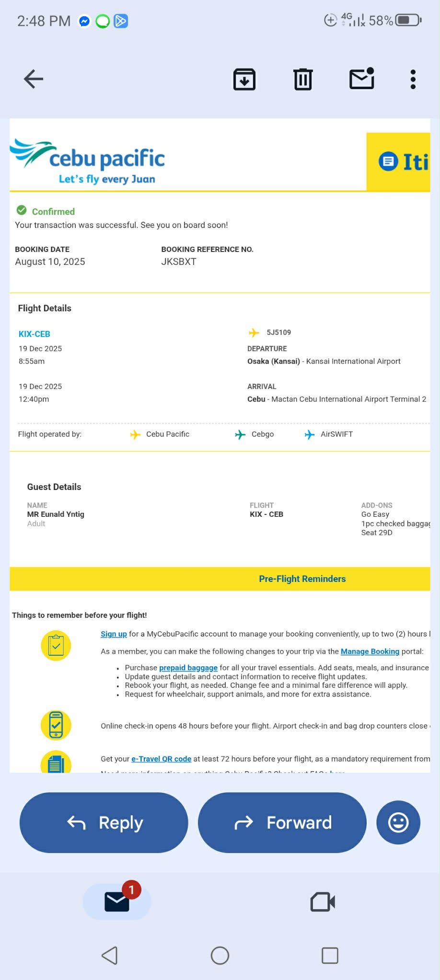
Task: Tap the Cebu Pacific logo image
Action: 88,161
